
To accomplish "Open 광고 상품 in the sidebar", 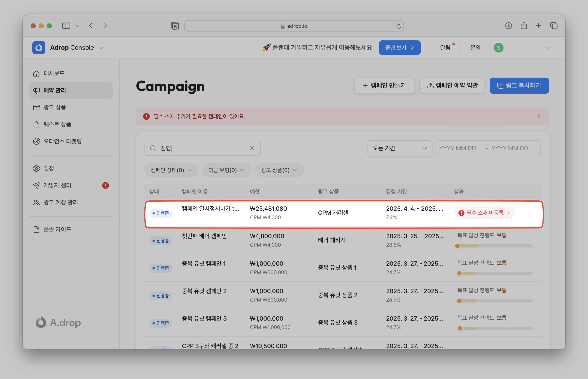I will [55, 107].
